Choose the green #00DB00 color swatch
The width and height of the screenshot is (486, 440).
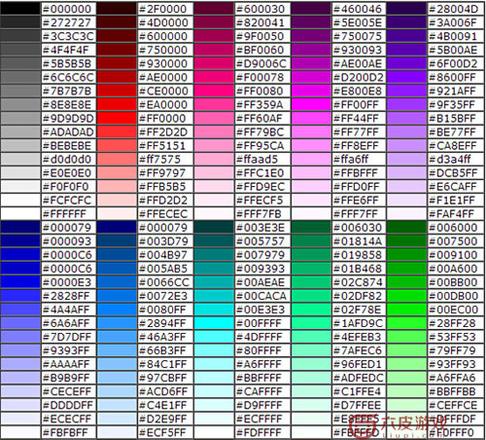(407, 296)
